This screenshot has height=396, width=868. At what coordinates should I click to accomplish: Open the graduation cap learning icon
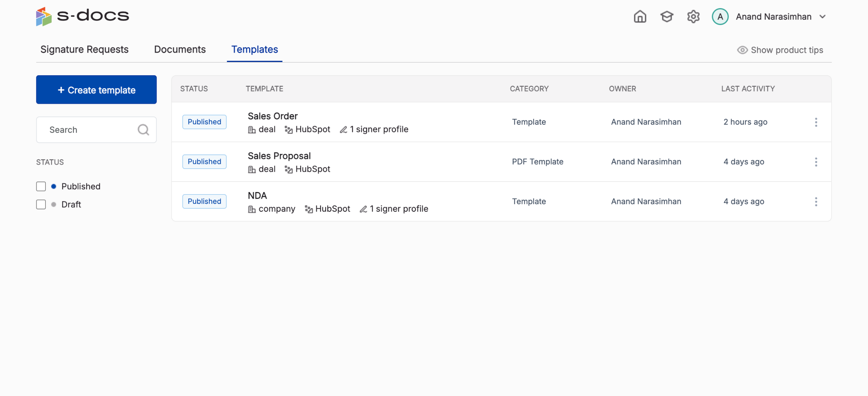tap(667, 17)
